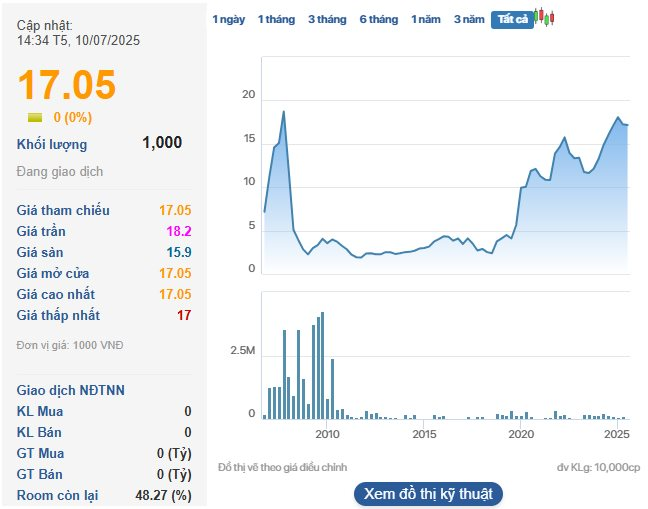The width and height of the screenshot is (648, 509).
Task: Click the yellow unchanged-price indicator icon
Action: (x=35, y=118)
